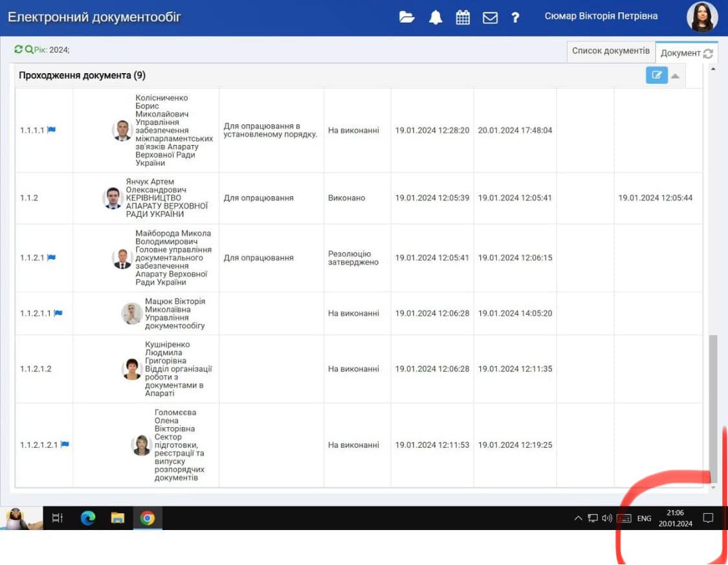Click network icon in system tray
Image resolution: width=728 pixels, height=565 pixels.
[593, 518]
